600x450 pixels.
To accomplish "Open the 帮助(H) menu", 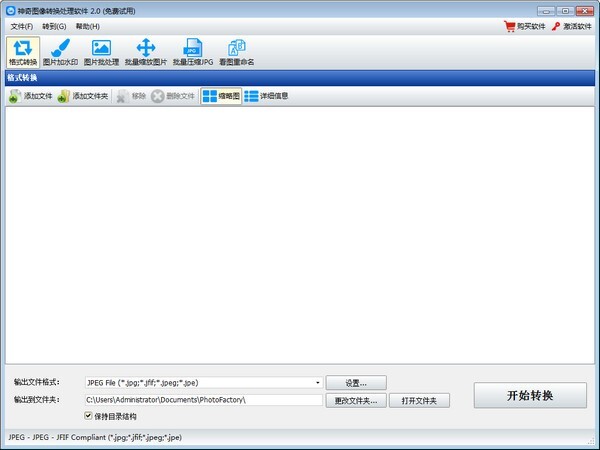I will [x=88, y=26].
